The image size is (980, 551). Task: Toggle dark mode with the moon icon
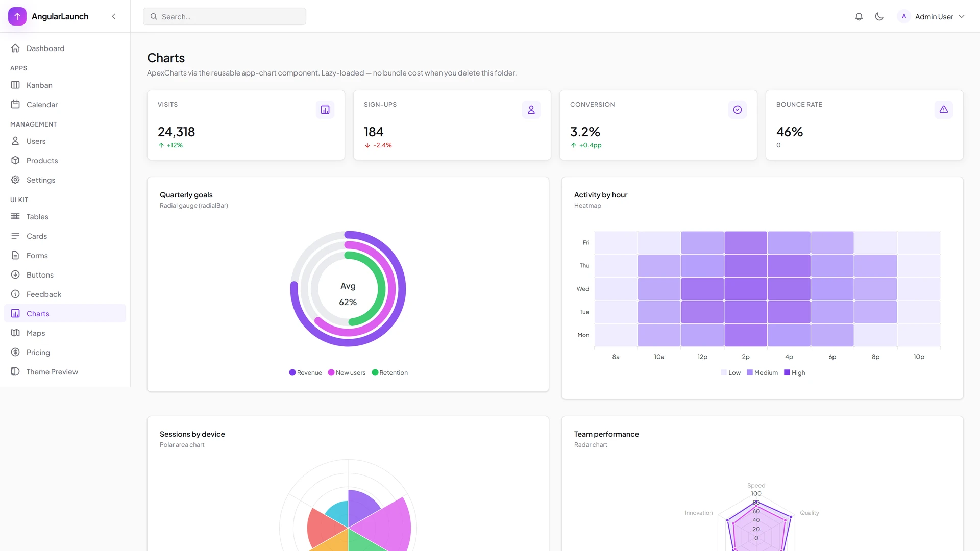(x=879, y=16)
